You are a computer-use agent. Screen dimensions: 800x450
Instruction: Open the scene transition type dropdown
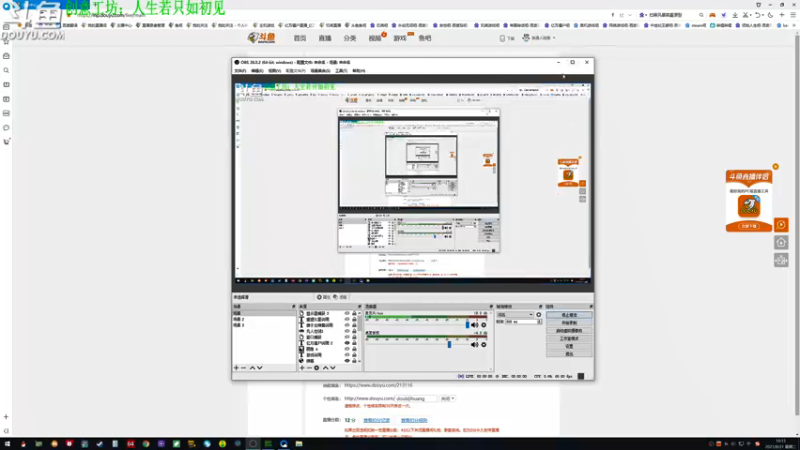[x=515, y=315]
